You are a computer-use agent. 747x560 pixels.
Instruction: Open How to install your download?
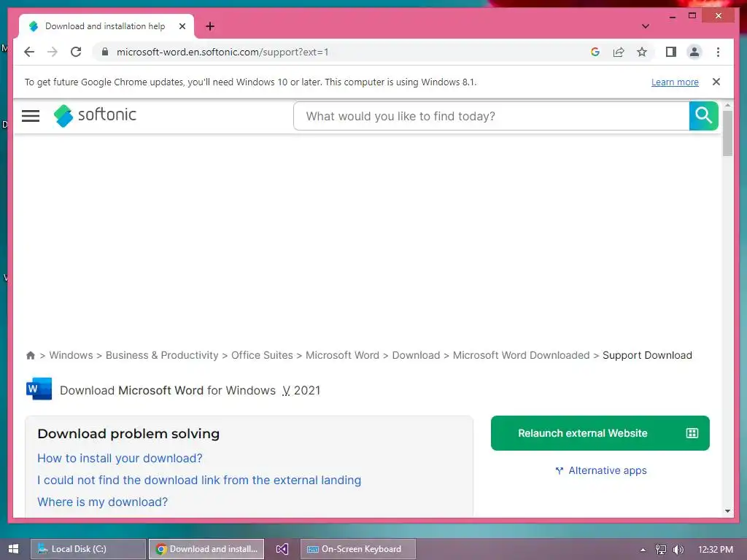tap(120, 458)
